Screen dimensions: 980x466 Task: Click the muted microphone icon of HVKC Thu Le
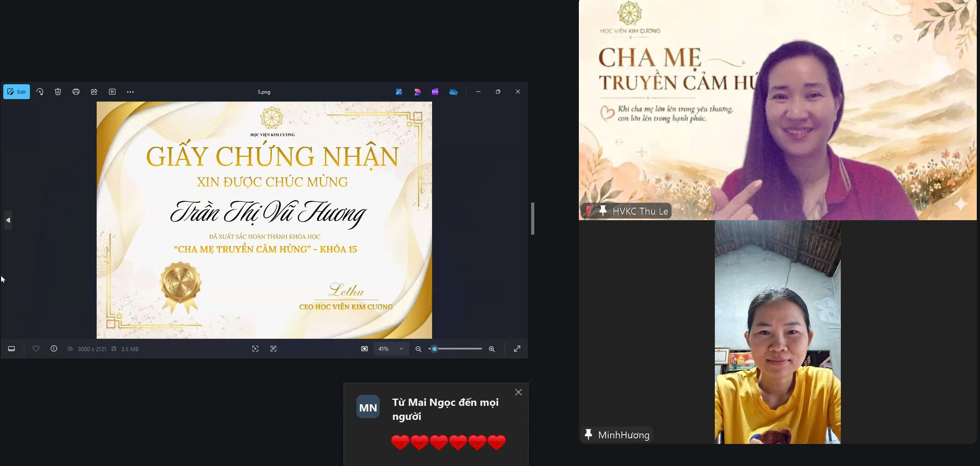point(588,211)
